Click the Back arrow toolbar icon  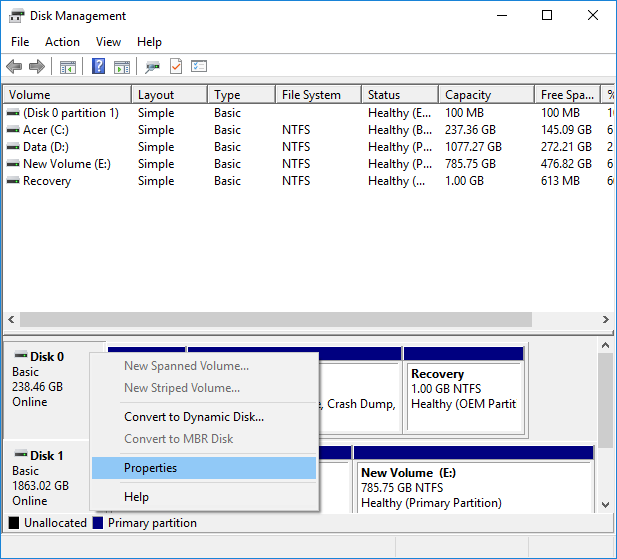click(14, 67)
